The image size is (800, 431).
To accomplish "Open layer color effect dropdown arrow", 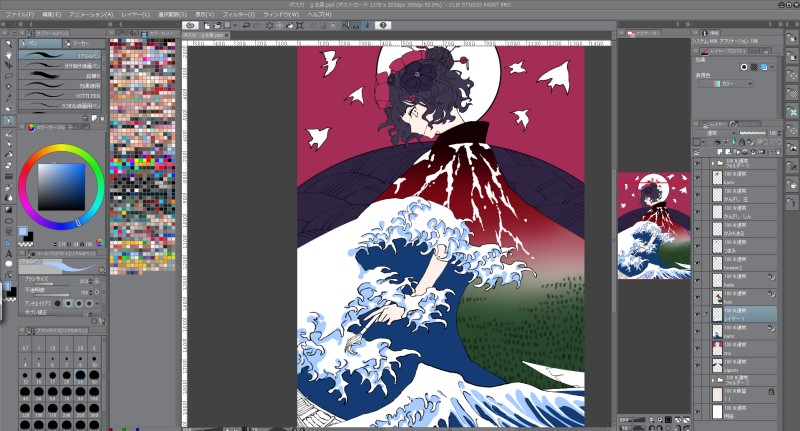I will (x=771, y=67).
